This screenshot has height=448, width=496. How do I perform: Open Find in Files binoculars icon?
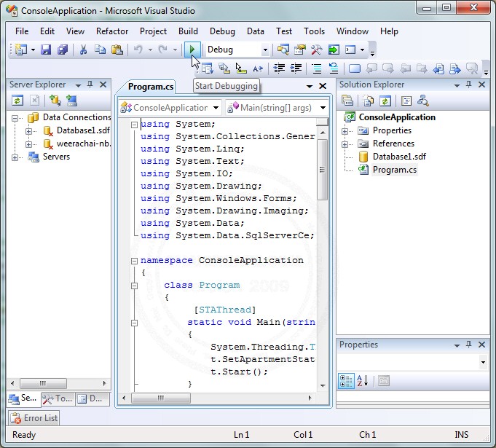[x=283, y=50]
